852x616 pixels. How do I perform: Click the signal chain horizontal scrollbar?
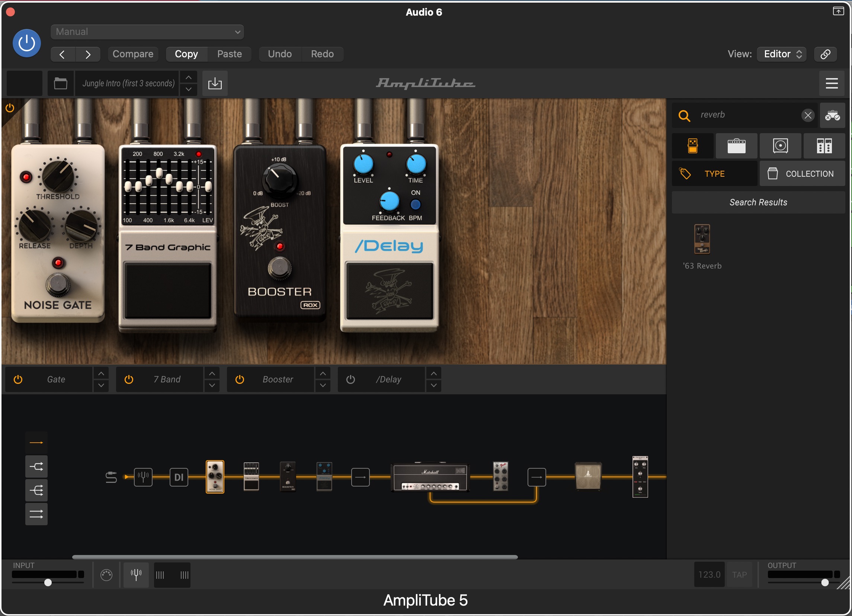click(295, 557)
